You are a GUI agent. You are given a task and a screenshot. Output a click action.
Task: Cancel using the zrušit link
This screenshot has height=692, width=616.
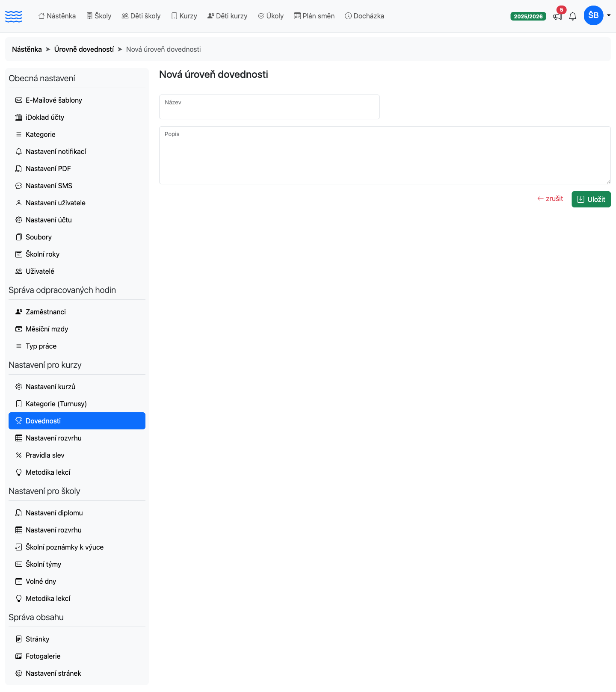click(550, 198)
